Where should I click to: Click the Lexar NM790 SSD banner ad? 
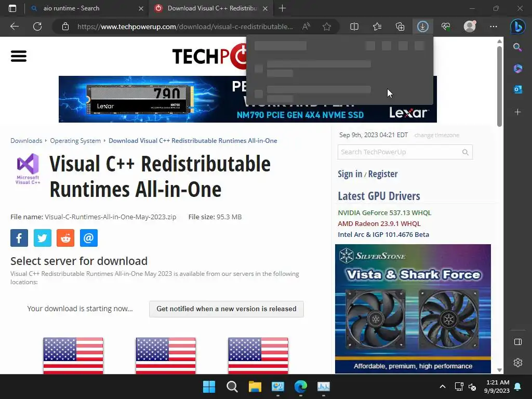(x=248, y=99)
